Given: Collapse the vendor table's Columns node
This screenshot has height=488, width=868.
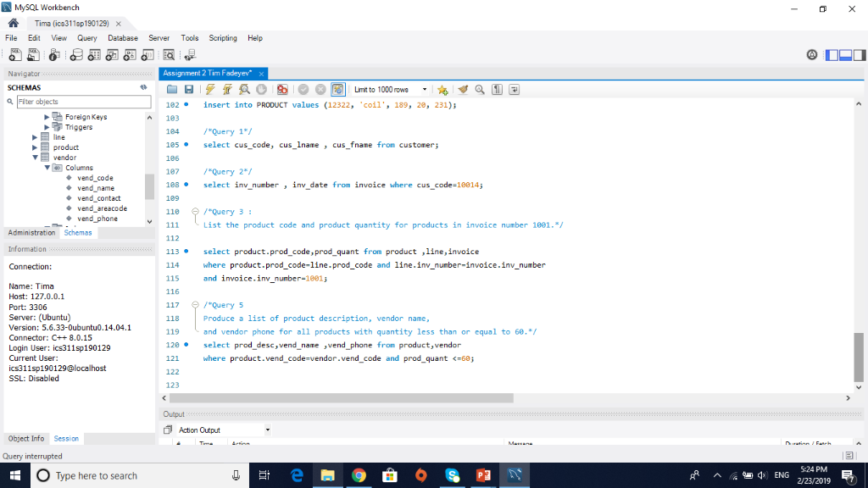Looking at the screenshot, I should 47,167.
